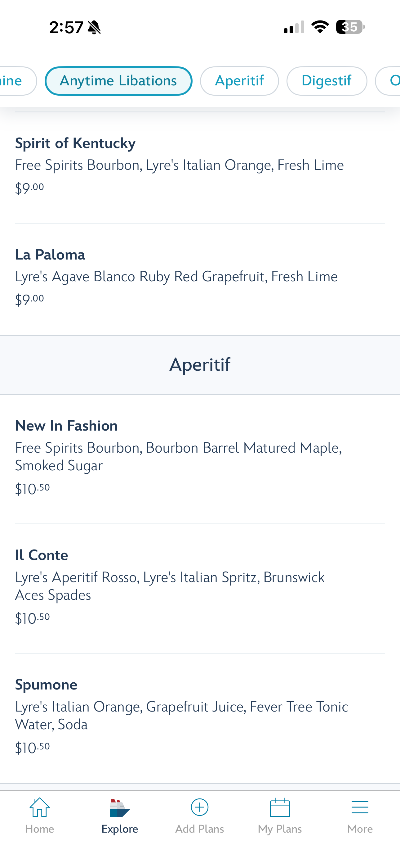The image size is (400, 868).
Task: Tap the battery indicator in status bar
Action: (350, 27)
